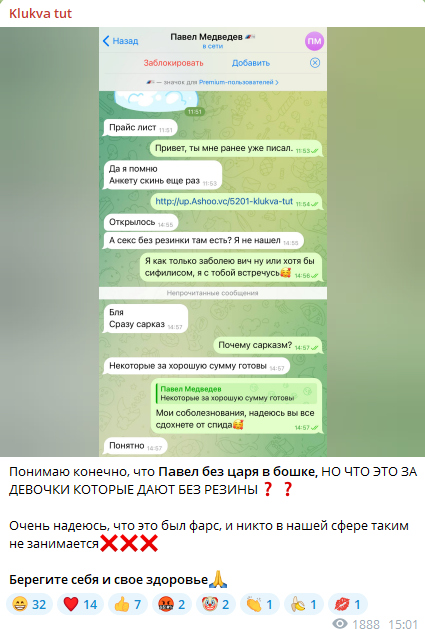Open the up.Ashoo.vc link in chat
This screenshot has height=629, width=425.
(x=224, y=201)
